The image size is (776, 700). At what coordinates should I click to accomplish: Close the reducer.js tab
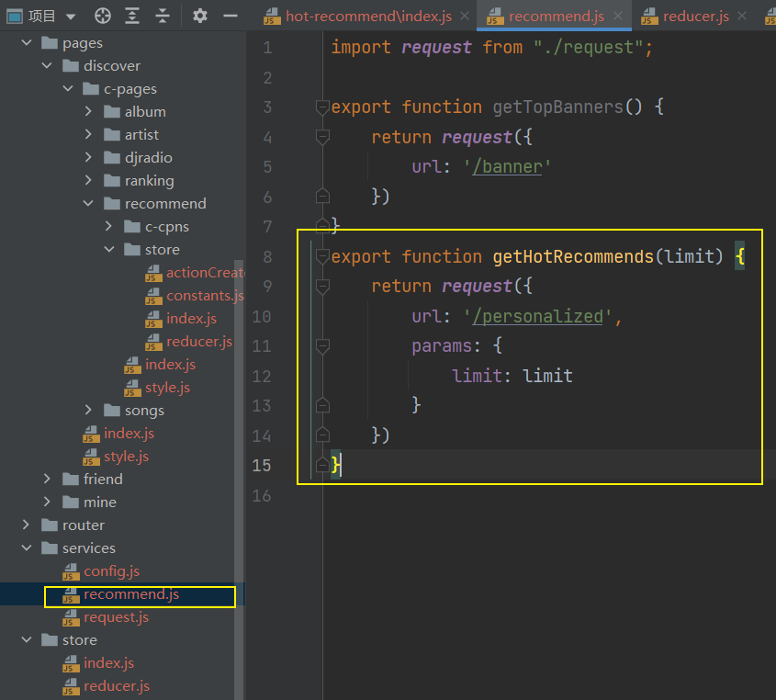pyautogui.click(x=742, y=16)
